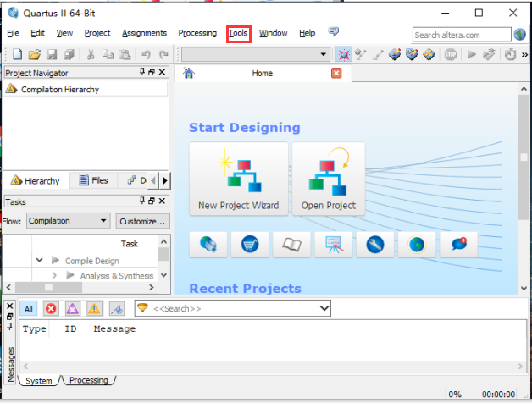Click the Open Project icon

[328, 178]
